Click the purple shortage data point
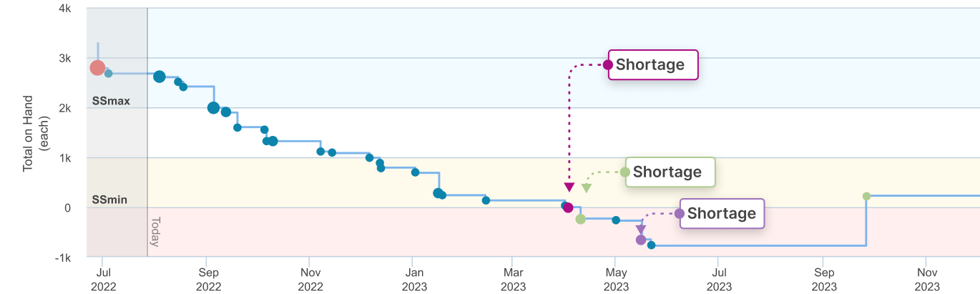The width and height of the screenshot is (980, 294). [x=641, y=240]
